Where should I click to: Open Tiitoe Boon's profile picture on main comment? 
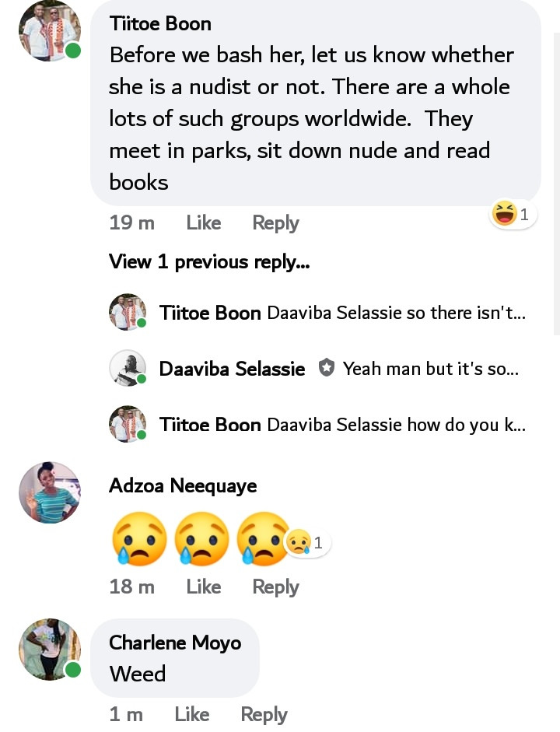[x=50, y=31]
